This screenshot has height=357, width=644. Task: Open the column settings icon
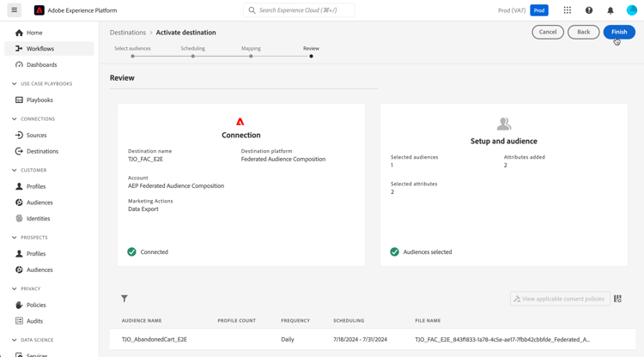click(x=617, y=299)
